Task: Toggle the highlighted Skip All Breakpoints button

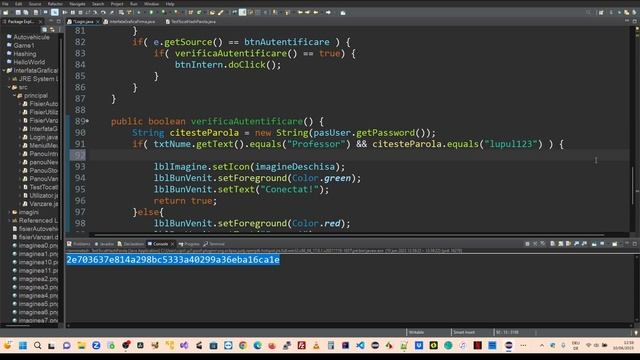Action: point(55,13)
